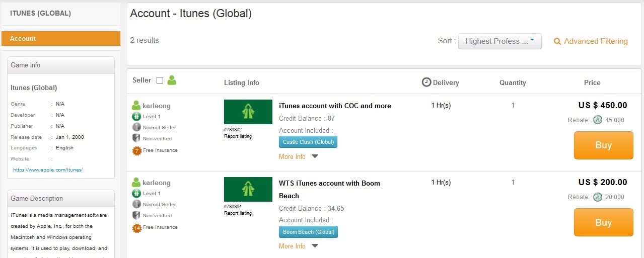Click the Game Description panel header
644x258 pixels.
tap(61, 198)
